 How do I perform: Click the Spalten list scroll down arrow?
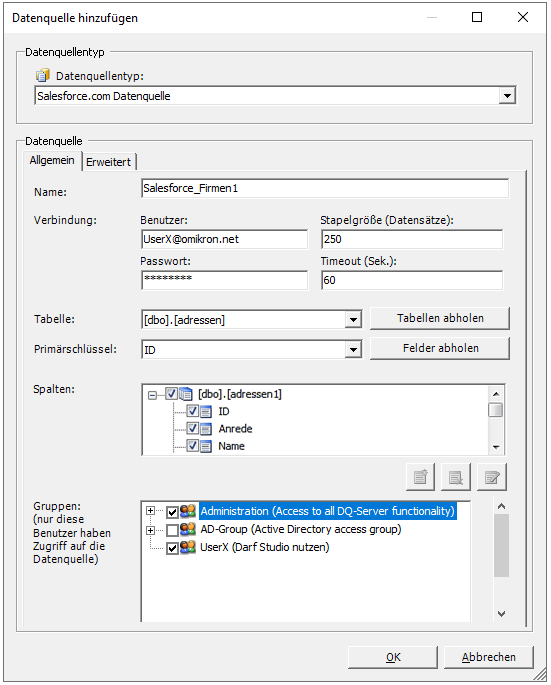click(x=496, y=447)
